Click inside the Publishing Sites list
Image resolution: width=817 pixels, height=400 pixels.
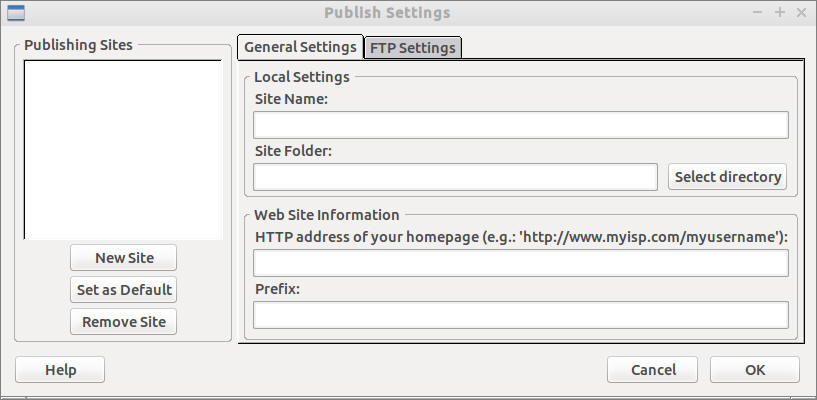[x=123, y=150]
